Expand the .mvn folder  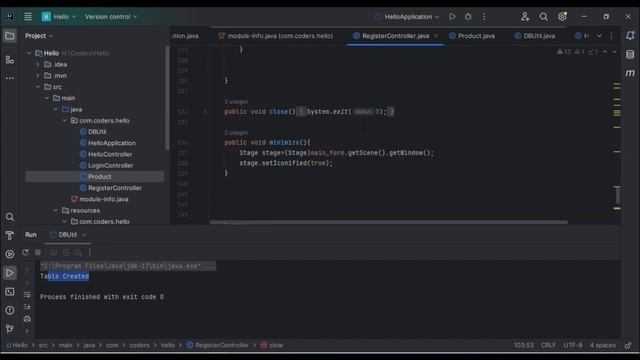point(38,76)
